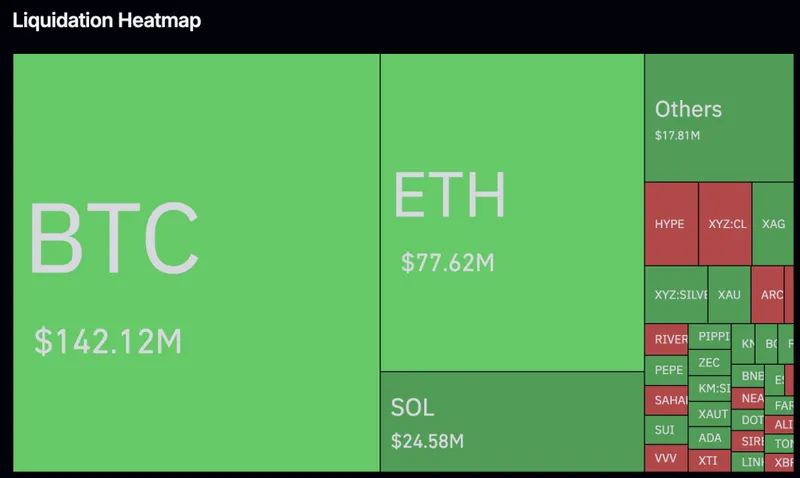The height and width of the screenshot is (478, 800).
Task: Click the XAU tile
Action: 730,295
